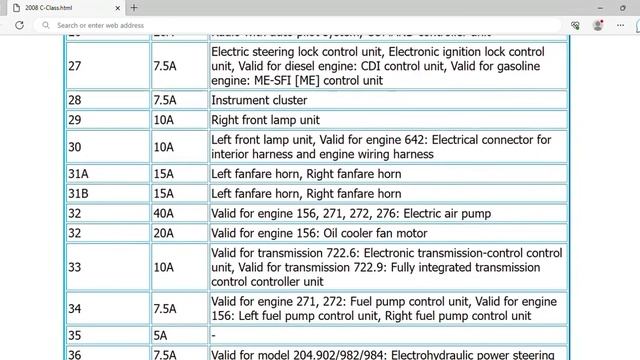Click the 15A cell in row 31B
Image resolution: width=640 pixels, height=360 pixels.
[x=180, y=193]
